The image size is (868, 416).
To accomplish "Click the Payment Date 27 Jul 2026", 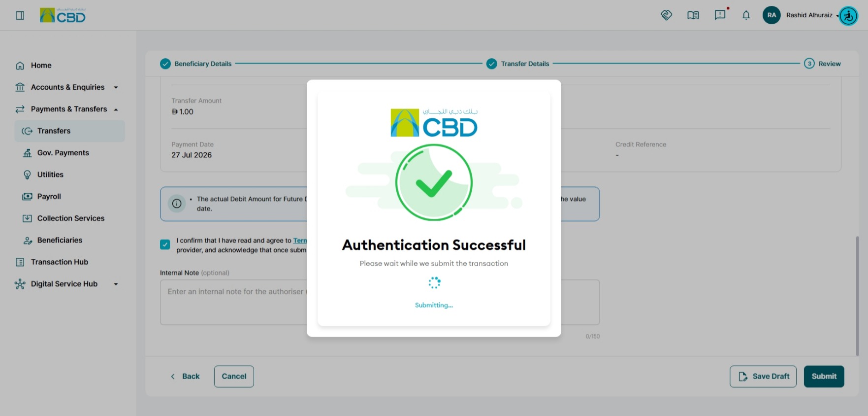I will 192,155.
